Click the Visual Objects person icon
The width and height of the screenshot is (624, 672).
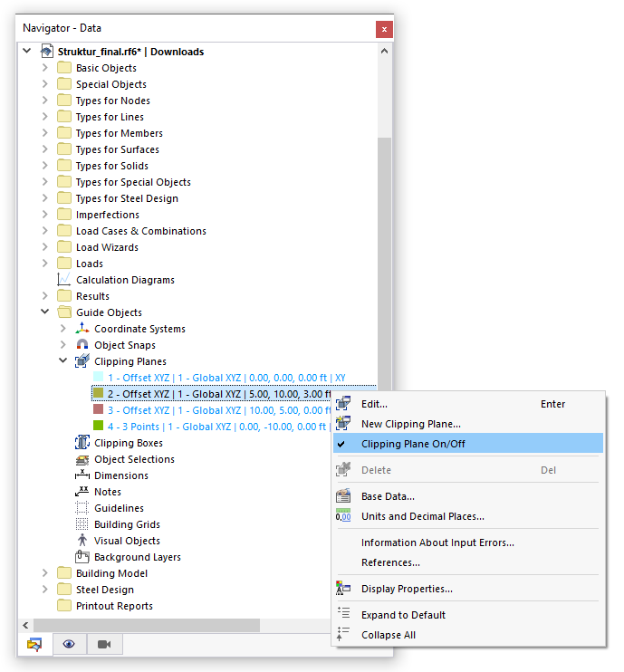coord(82,541)
